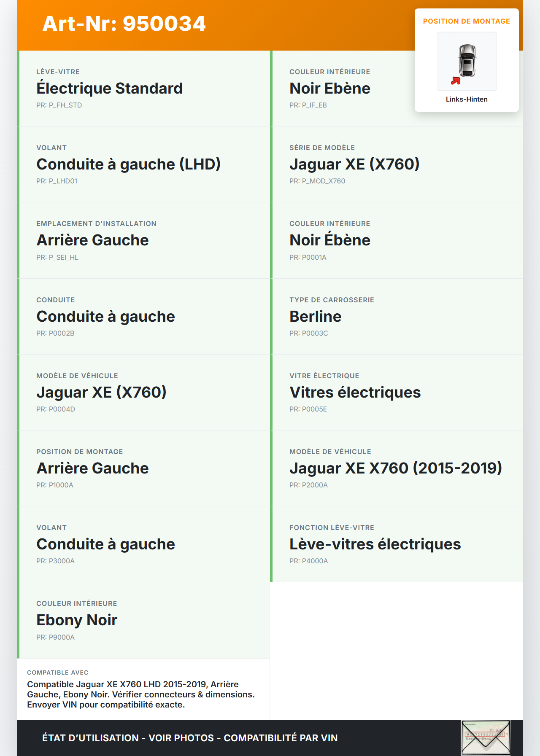Open the VIN envelope thumbnail in footer

pyautogui.click(x=485, y=737)
